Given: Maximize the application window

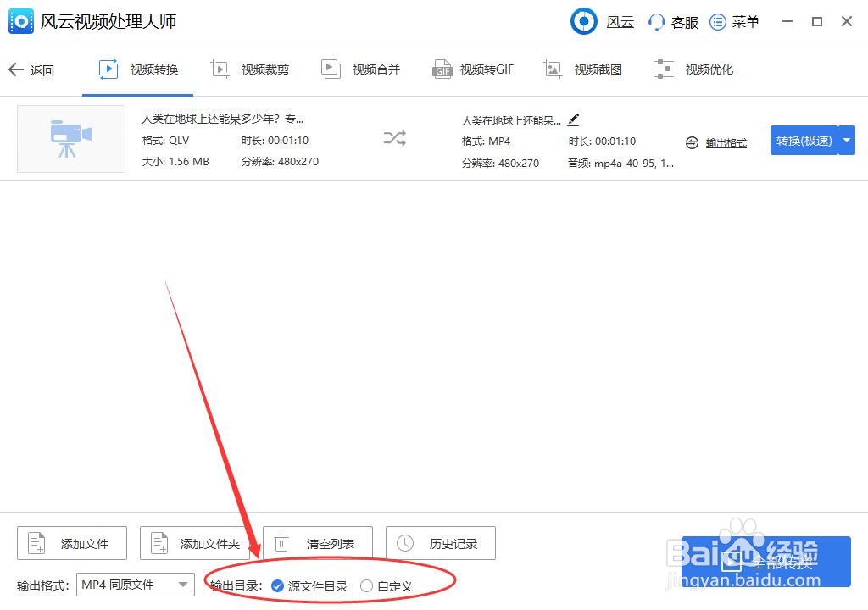Looking at the screenshot, I should [817, 21].
